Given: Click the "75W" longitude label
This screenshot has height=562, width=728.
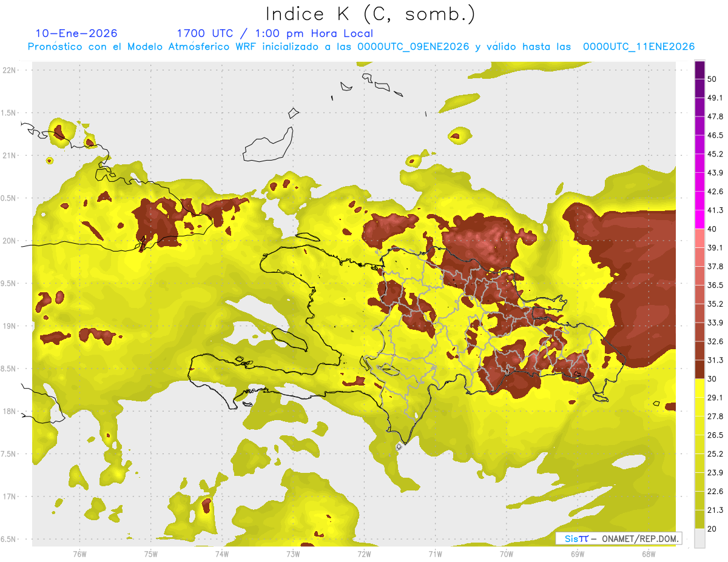Looking at the screenshot, I should [x=150, y=554].
